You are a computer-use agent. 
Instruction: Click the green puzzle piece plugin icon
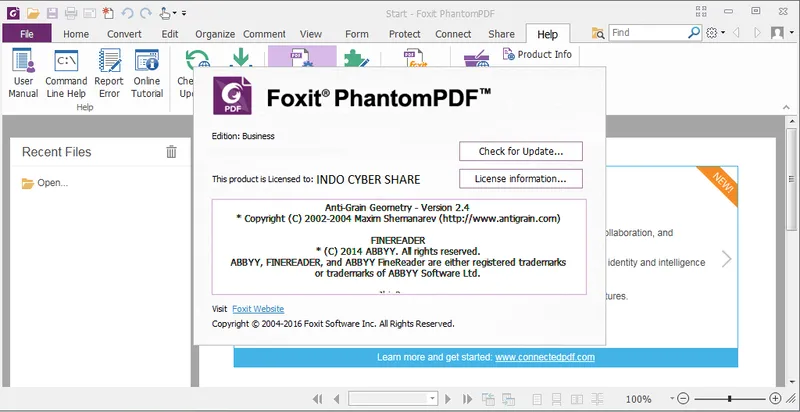tap(356, 58)
